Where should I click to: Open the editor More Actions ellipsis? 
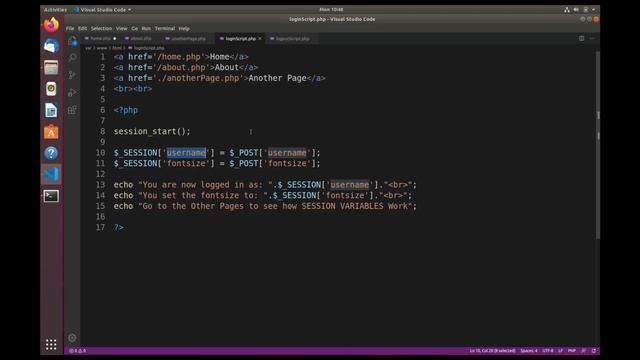tap(592, 38)
